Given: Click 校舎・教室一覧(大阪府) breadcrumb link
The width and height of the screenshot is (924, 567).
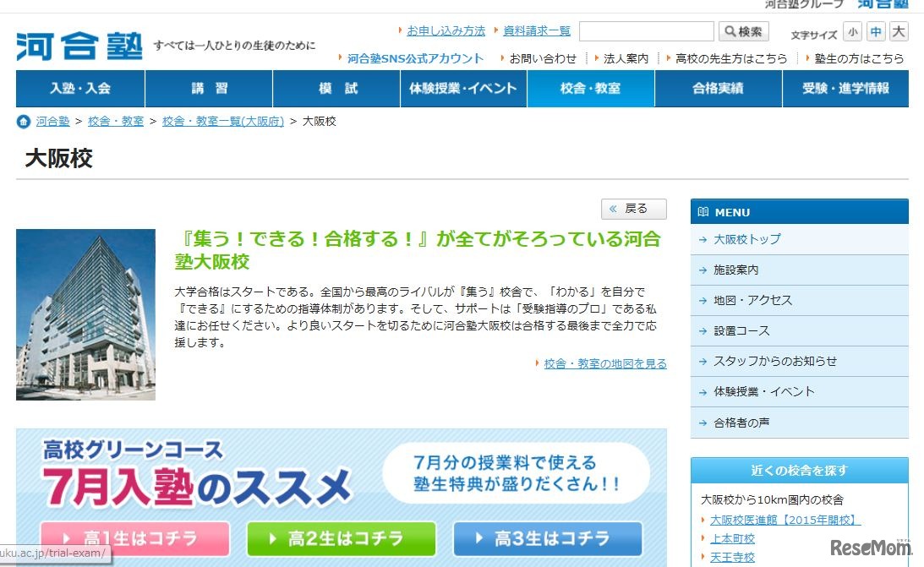Looking at the screenshot, I should point(222,122).
